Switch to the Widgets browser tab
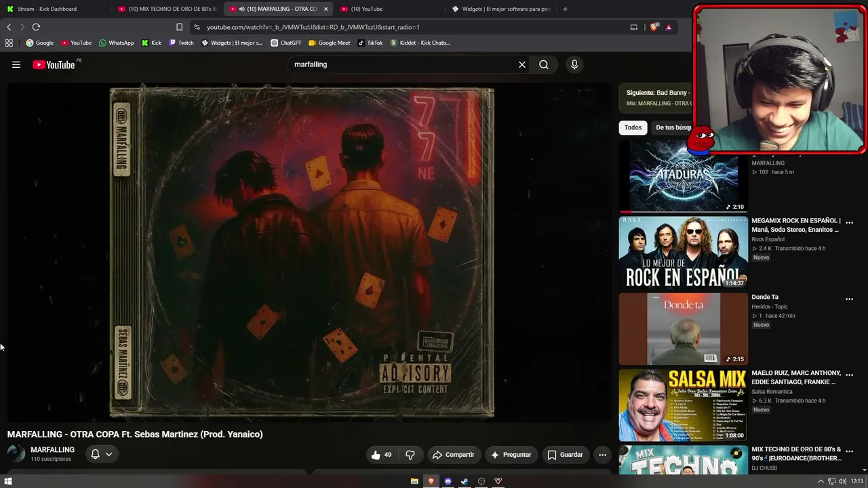 500,9
